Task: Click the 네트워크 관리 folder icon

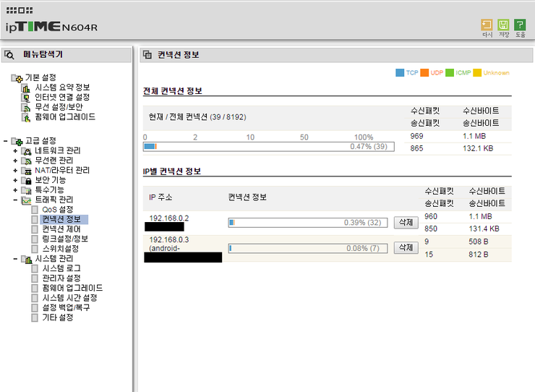Action: [x=26, y=151]
